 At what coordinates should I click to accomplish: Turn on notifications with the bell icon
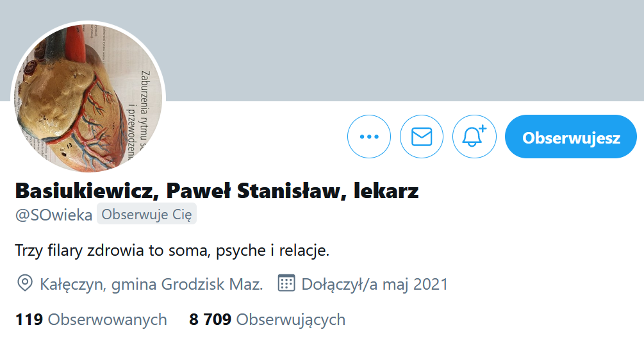474,137
